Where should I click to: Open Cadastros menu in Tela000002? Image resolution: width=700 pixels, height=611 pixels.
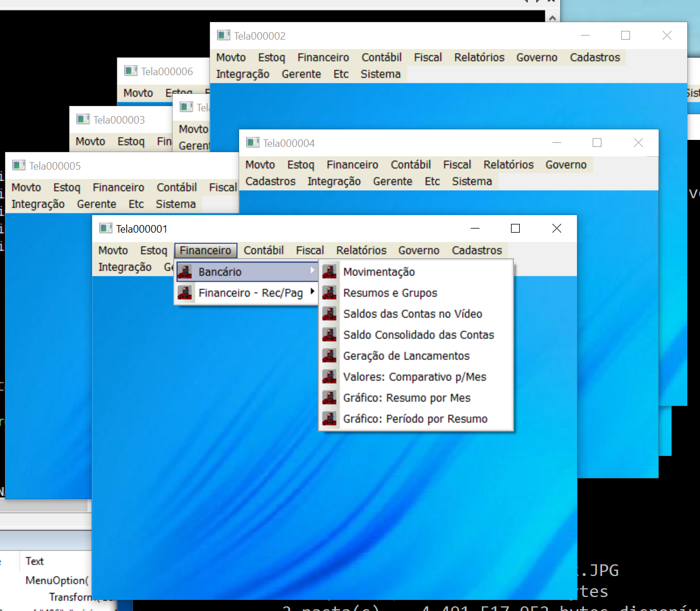click(x=594, y=57)
